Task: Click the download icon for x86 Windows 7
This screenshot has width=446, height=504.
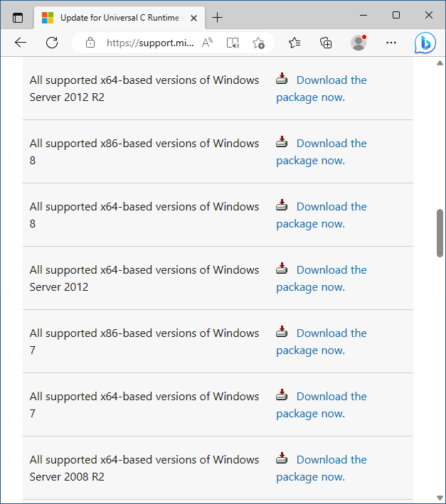Action: click(x=282, y=332)
